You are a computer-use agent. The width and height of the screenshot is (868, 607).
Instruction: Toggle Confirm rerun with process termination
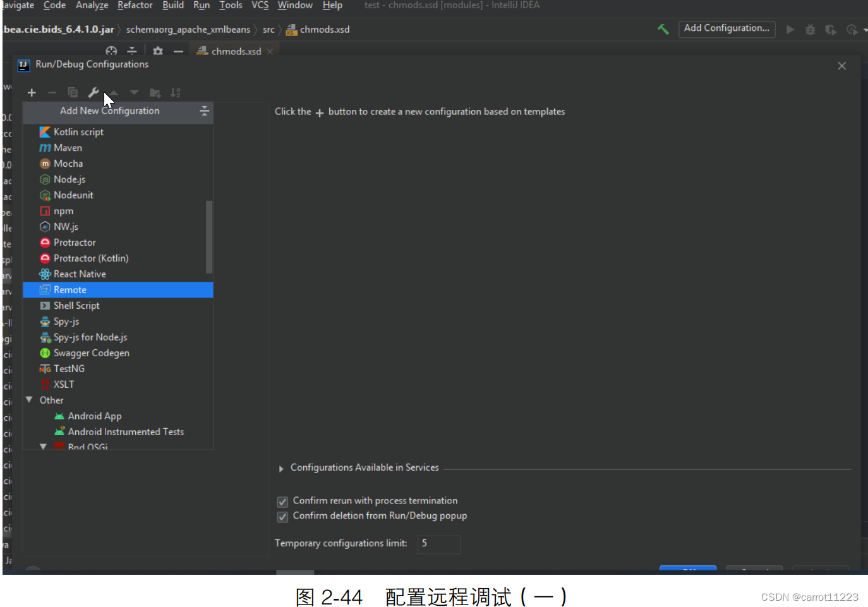coord(282,502)
